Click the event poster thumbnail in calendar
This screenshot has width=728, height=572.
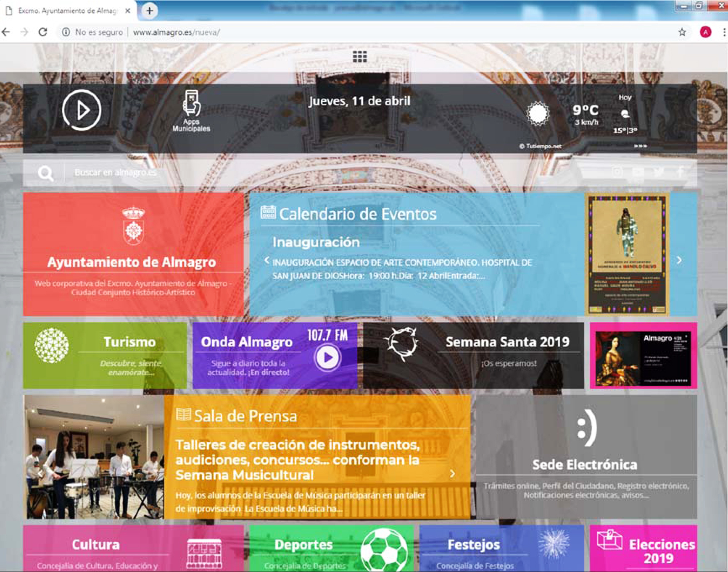pos(626,255)
